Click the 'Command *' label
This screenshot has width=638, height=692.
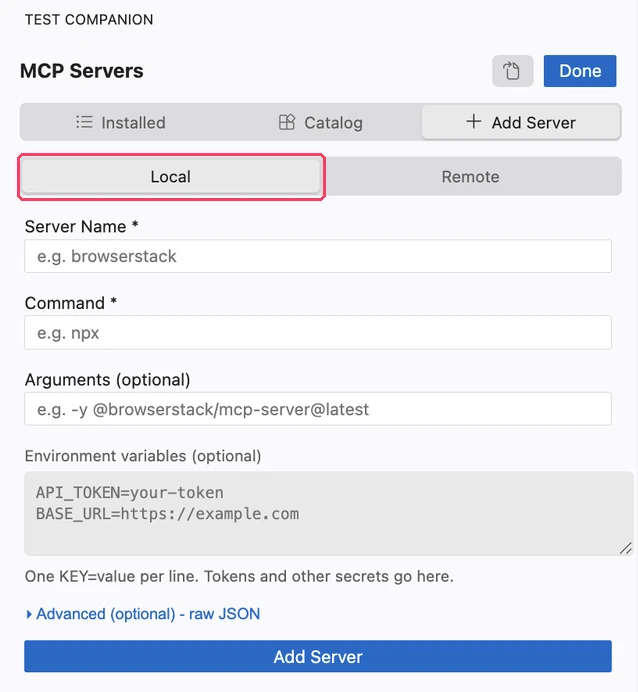pyautogui.click(x=71, y=303)
